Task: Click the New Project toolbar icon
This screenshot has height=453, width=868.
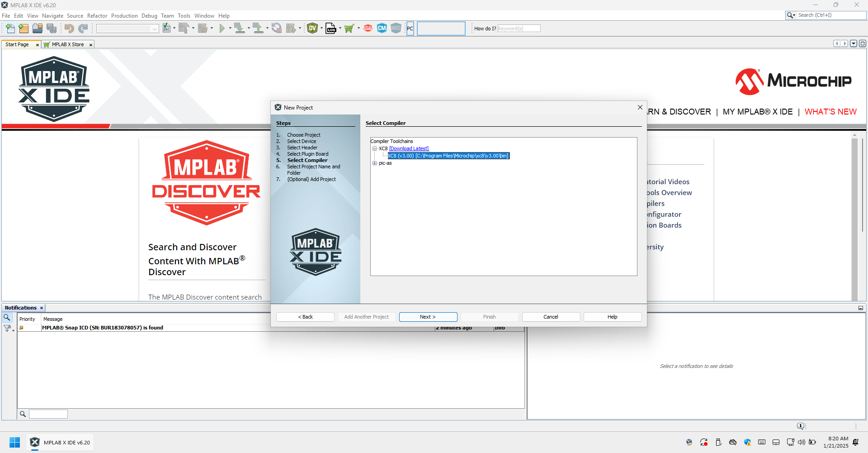Action: (x=24, y=29)
